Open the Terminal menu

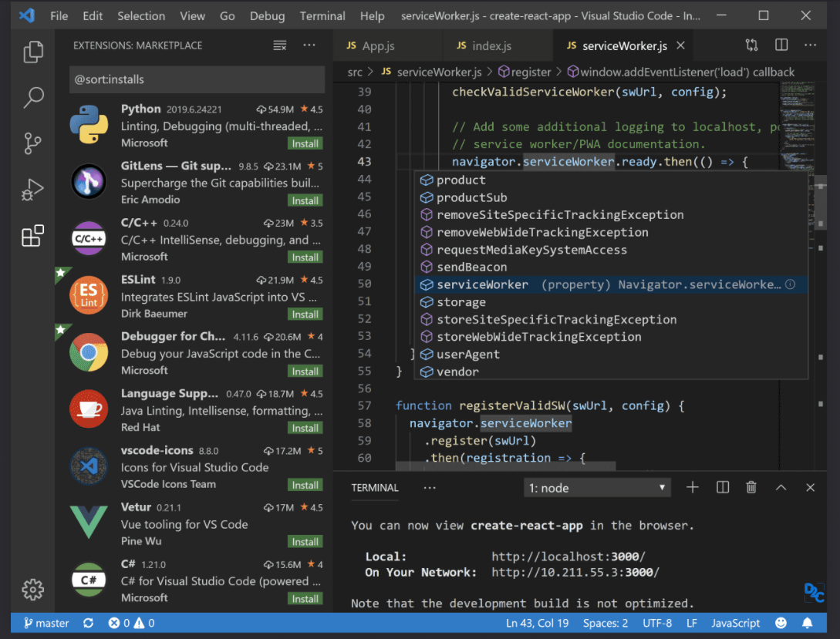click(x=323, y=15)
